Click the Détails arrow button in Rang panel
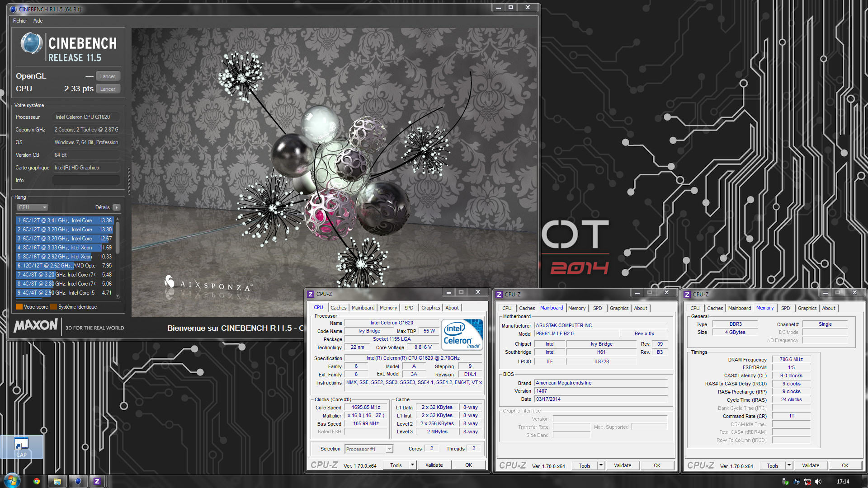 [117, 207]
